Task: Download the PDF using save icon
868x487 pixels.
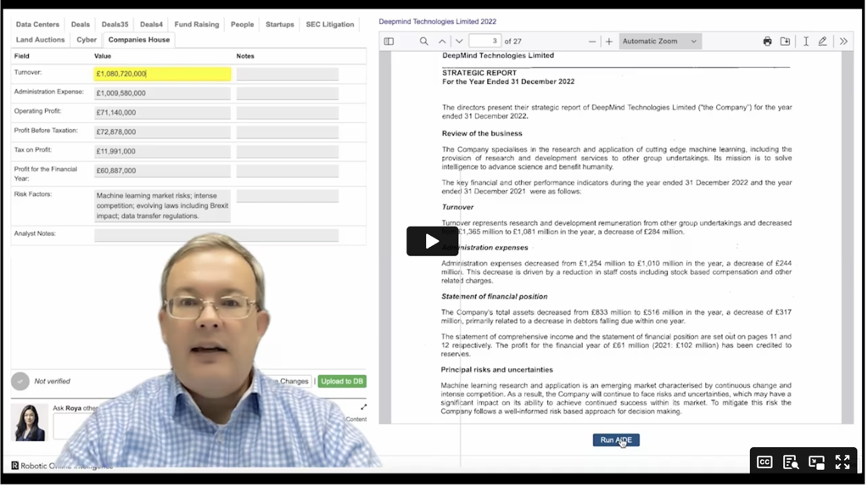Action: pos(787,42)
